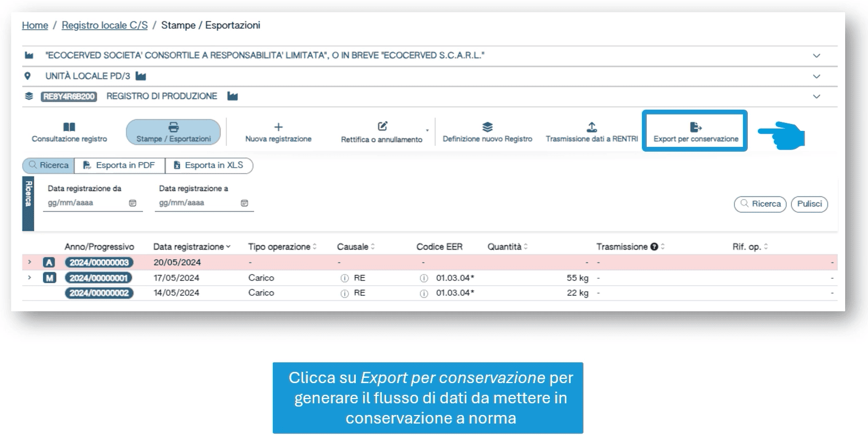Click Trasmissione dati a RENTRI upload icon

coord(591,127)
